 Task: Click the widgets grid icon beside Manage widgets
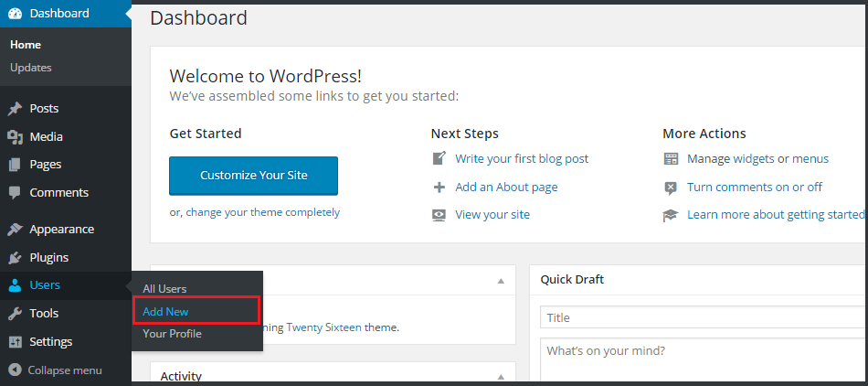pos(671,159)
